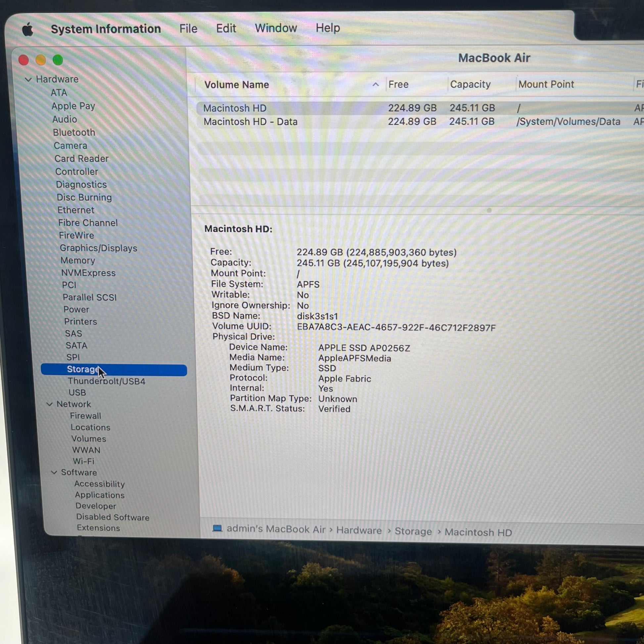Click the Capacity column header

(470, 84)
